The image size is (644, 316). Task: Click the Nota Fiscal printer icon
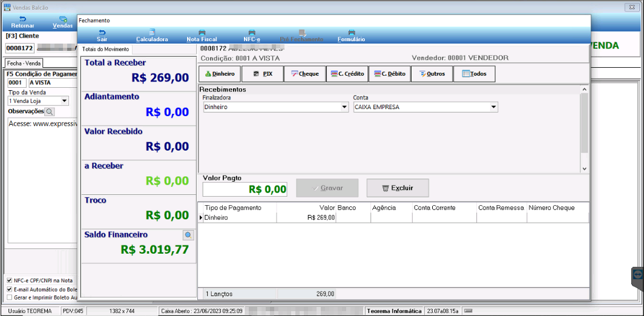click(x=202, y=32)
